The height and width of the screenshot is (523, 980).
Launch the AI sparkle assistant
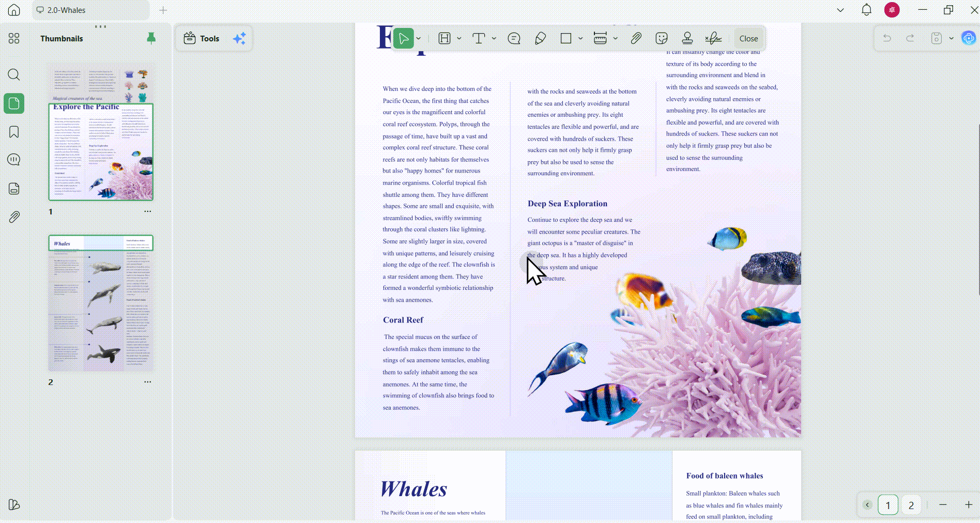coord(239,38)
